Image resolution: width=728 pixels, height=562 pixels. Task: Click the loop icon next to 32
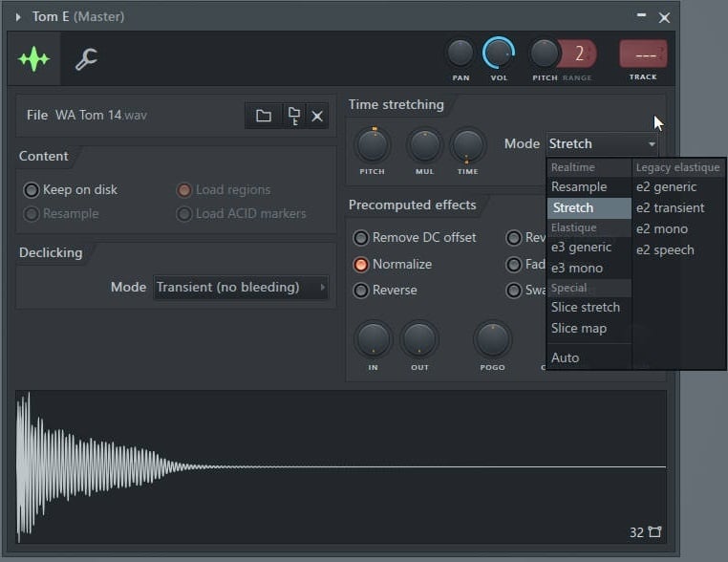coord(654,531)
